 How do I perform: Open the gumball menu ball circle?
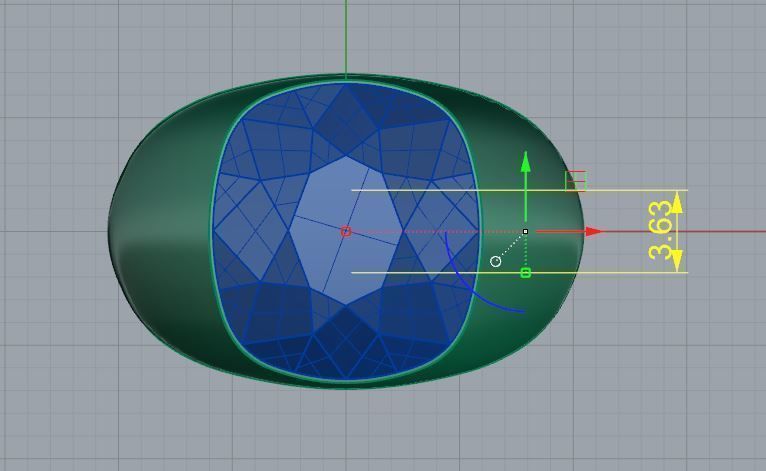click(x=495, y=261)
